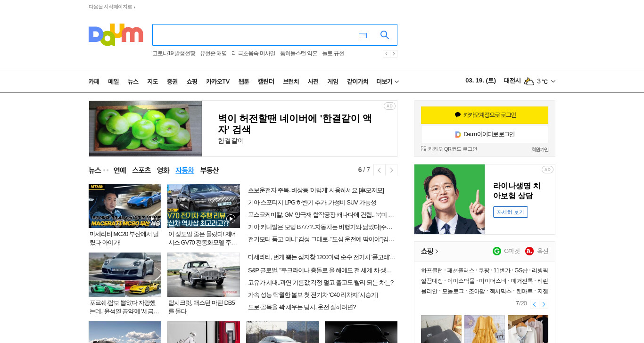Go to next news page arrow
This screenshot has width=644, height=343.
point(391,170)
